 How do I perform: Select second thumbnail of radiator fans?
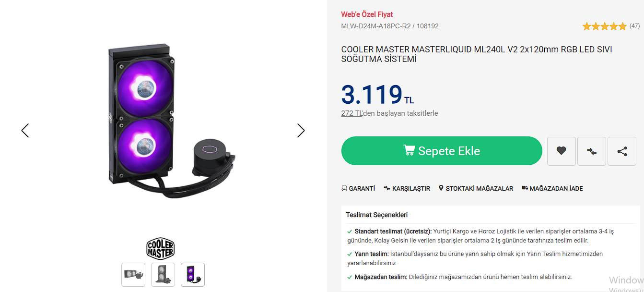coord(163,275)
